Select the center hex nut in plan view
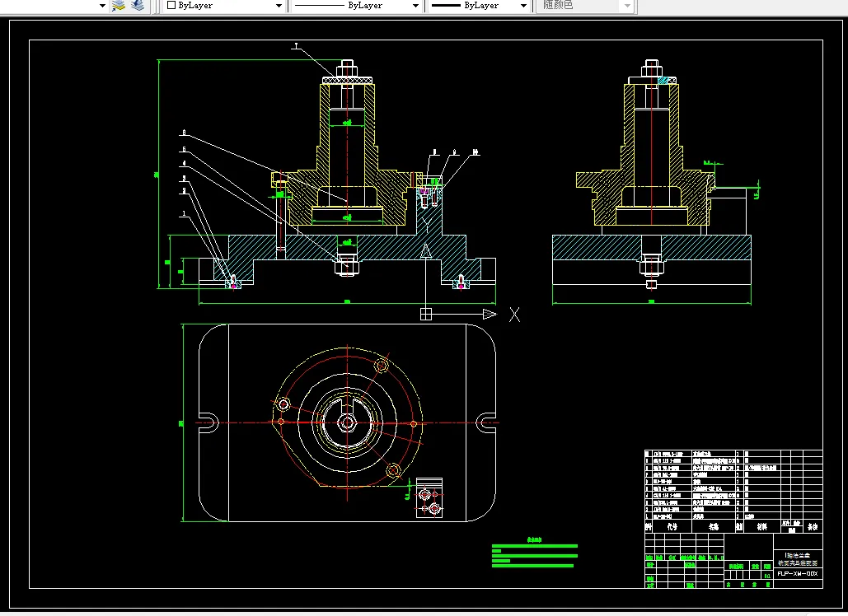 pos(347,422)
